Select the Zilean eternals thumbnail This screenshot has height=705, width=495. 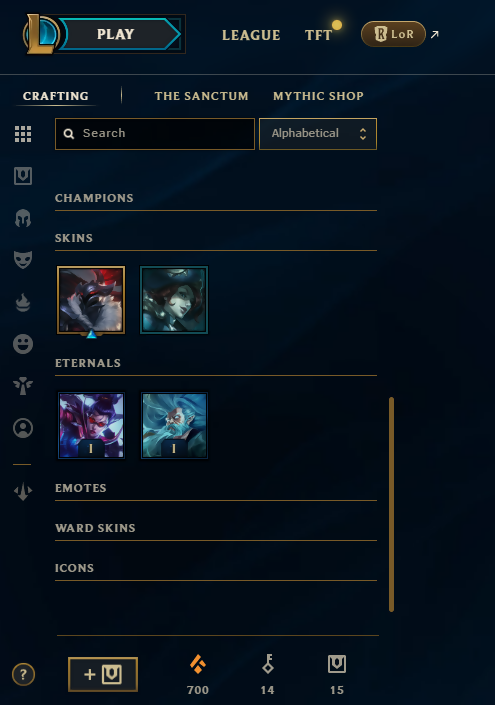click(174, 425)
